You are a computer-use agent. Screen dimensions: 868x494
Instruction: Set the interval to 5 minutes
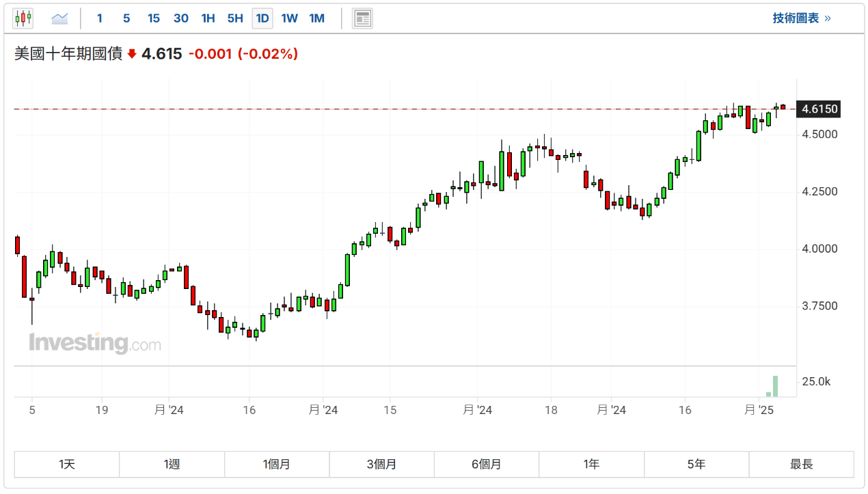(126, 18)
